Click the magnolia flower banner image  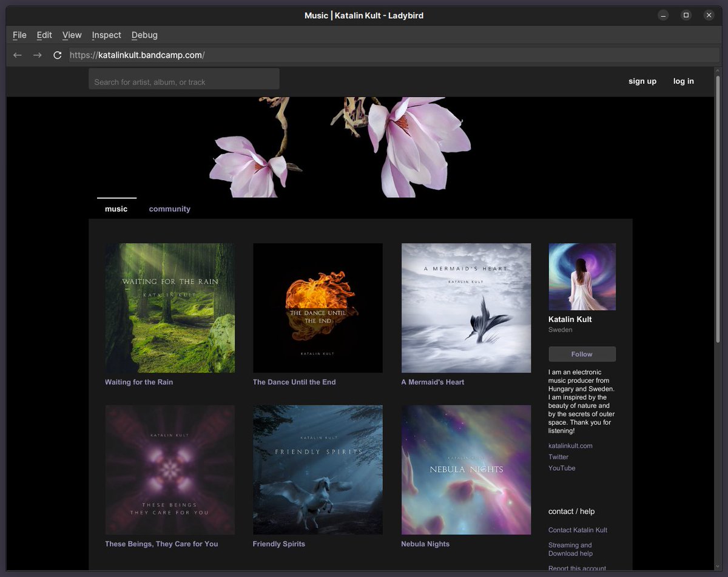[x=360, y=147]
